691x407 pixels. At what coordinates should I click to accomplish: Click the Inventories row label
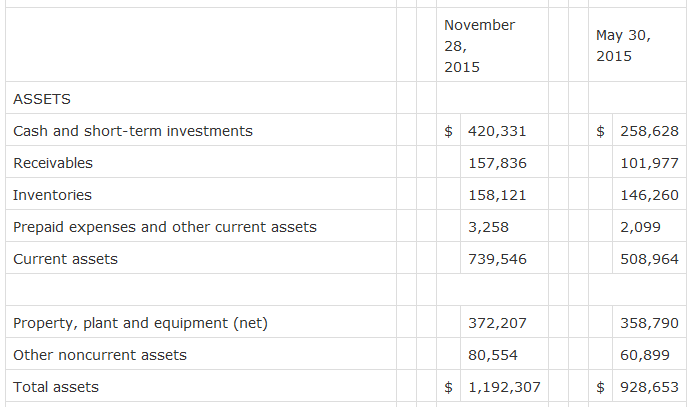[52, 195]
